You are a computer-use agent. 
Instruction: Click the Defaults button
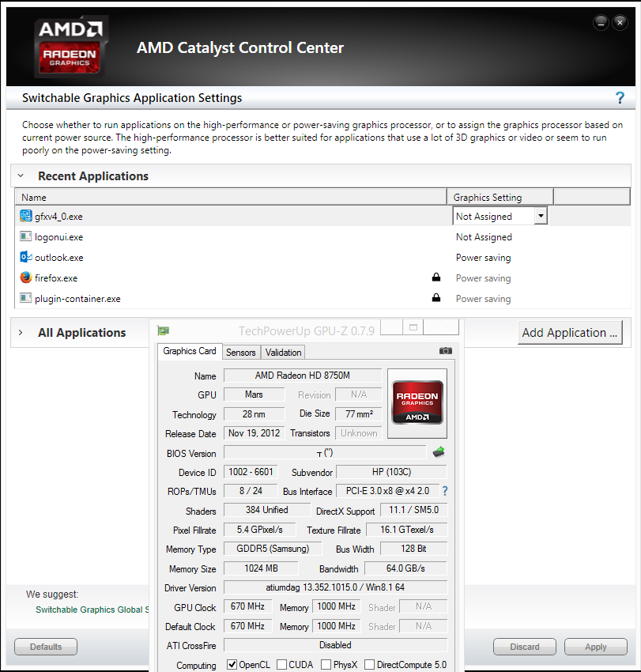point(46,646)
